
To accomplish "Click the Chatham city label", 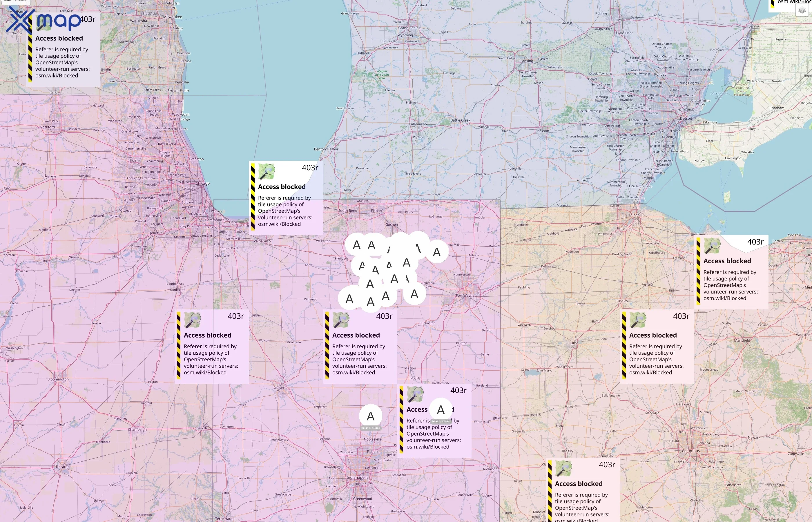I will click(777, 108).
